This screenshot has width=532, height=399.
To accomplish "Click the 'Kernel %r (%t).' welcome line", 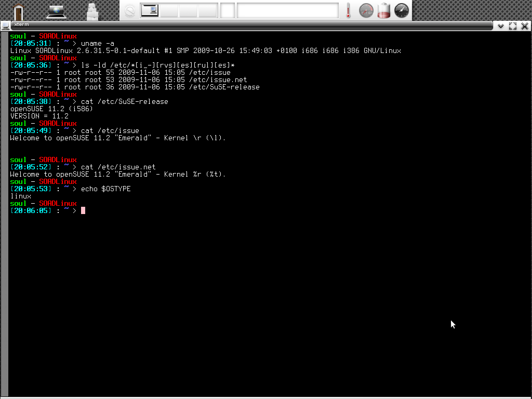I will click(118, 175).
